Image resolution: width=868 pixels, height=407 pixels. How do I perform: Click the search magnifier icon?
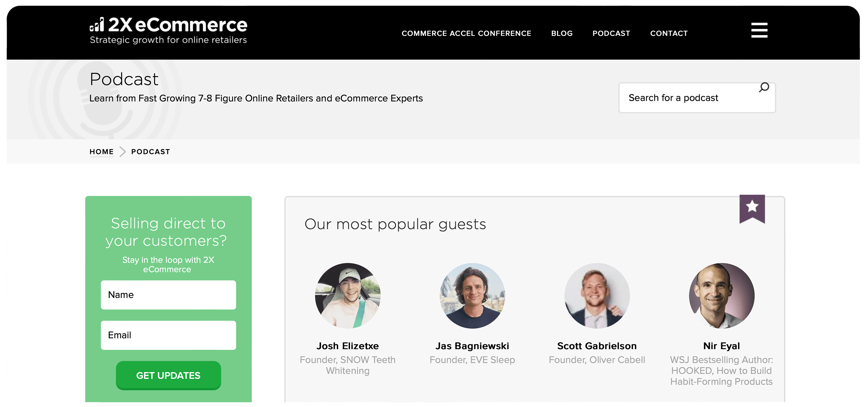(x=764, y=88)
